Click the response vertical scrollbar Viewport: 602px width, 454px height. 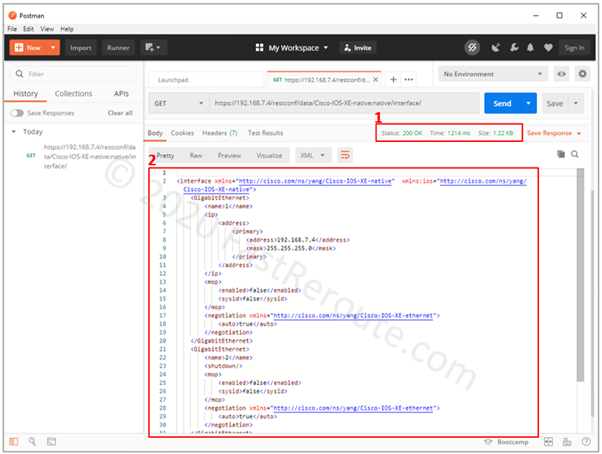click(580, 276)
